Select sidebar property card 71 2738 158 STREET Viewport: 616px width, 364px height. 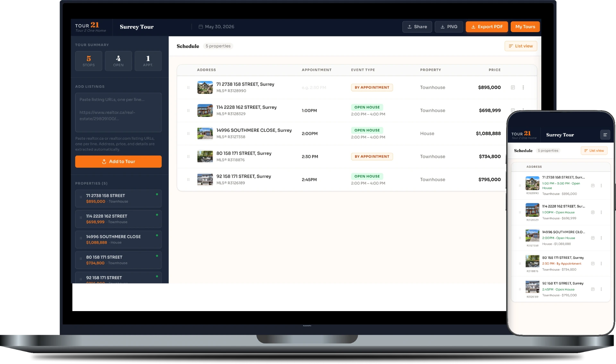click(x=118, y=199)
